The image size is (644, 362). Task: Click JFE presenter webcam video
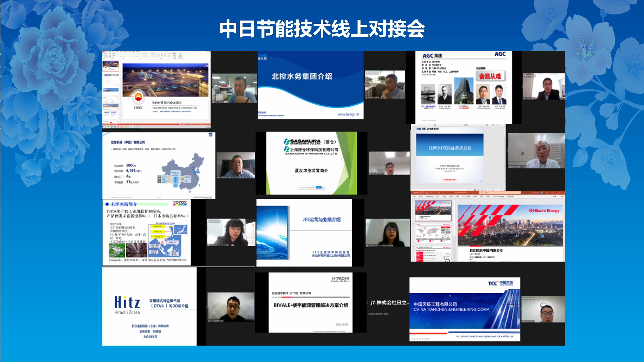tap(388, 233)
